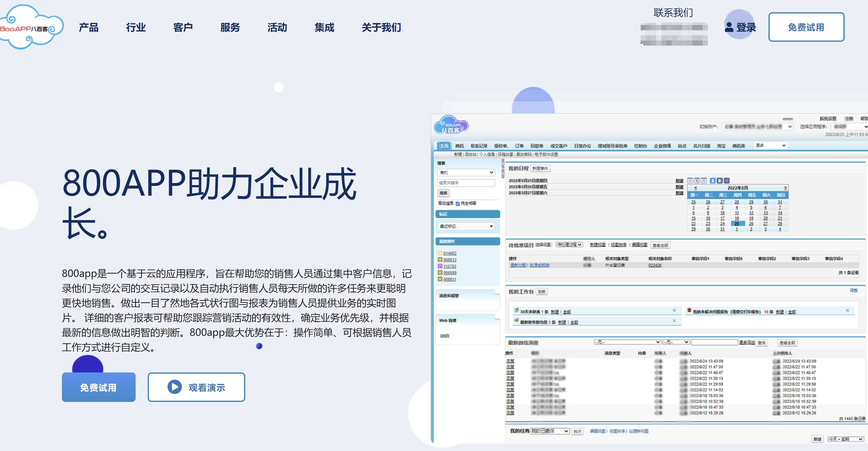Screen dimensions: 868x451
Task: Click the list view icon above the calendar
Action: pyautogui.click(x=727, y=181)
